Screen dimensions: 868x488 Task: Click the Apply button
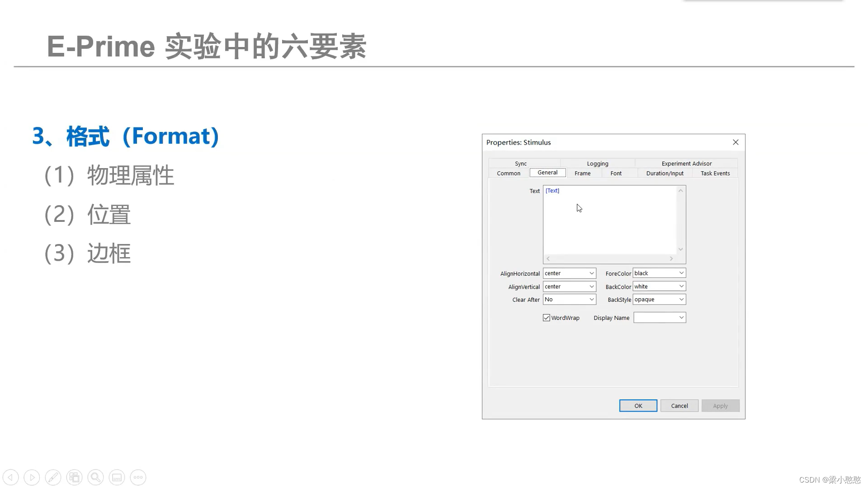coord(720,405)
